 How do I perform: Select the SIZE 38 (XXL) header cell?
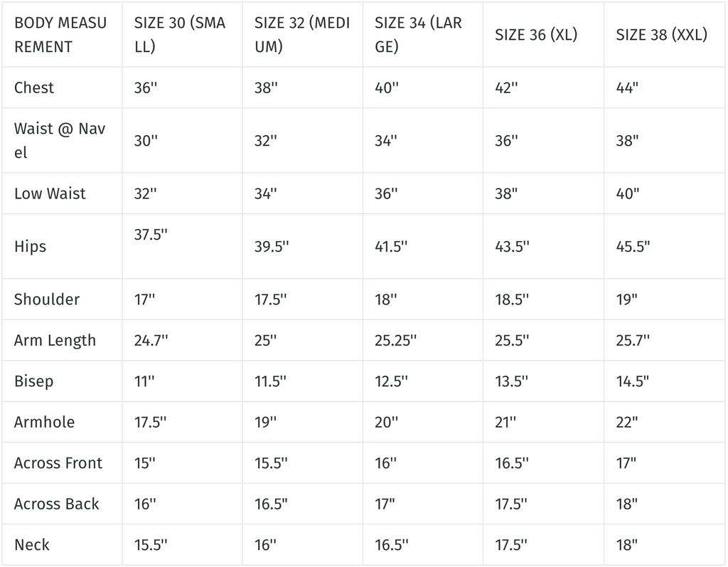pos(661,35)
